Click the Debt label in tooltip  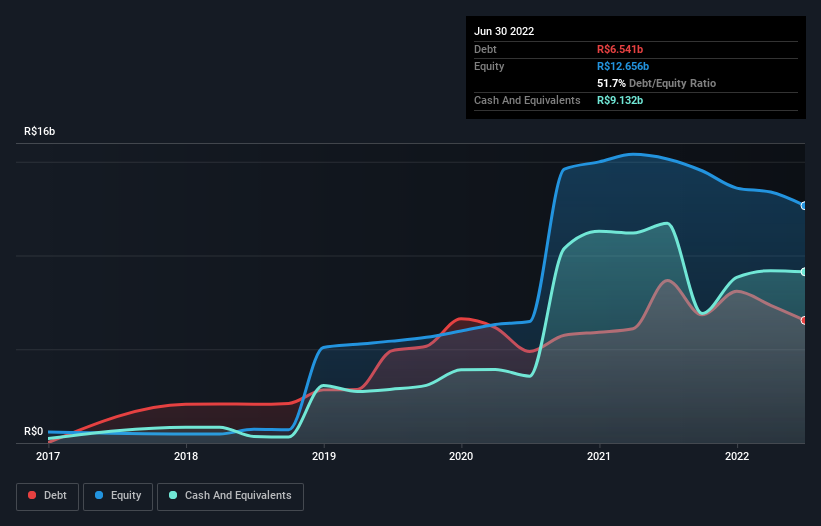coord(485,49)
